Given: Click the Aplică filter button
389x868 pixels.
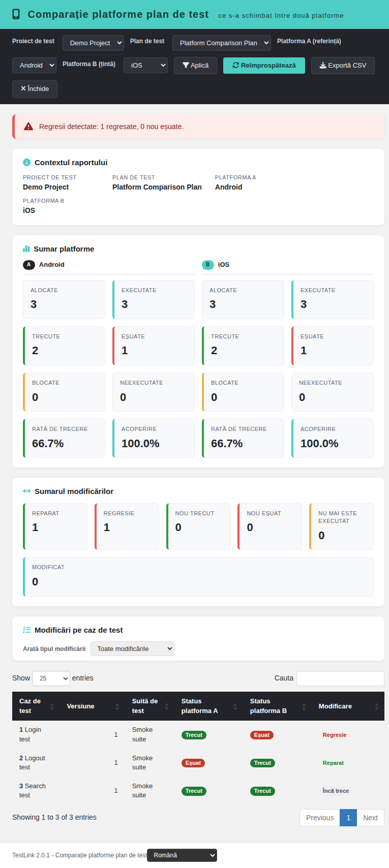Looking at the screenshot, I should [x=195, y=66].
